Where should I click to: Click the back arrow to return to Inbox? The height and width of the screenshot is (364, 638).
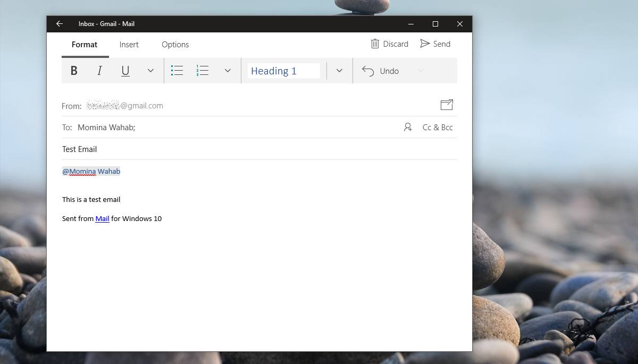pos(59,23)
